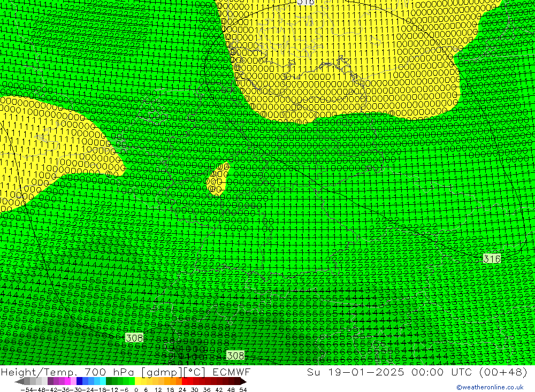Click the 'Su 19-01-2025' date text

[356, 372]
